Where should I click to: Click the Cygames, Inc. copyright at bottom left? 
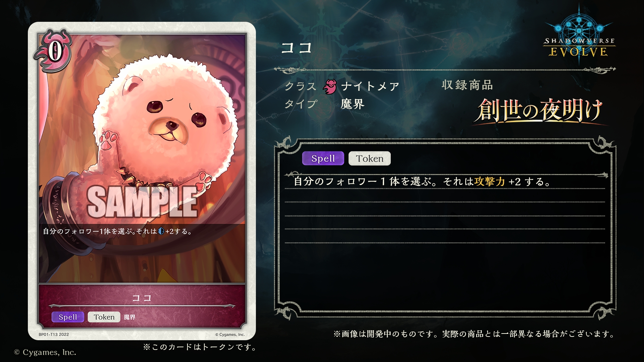[x=45, y=352]
